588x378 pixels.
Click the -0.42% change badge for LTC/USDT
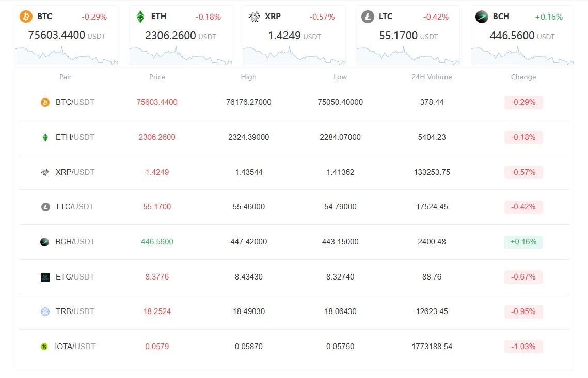tap(523, 207)
